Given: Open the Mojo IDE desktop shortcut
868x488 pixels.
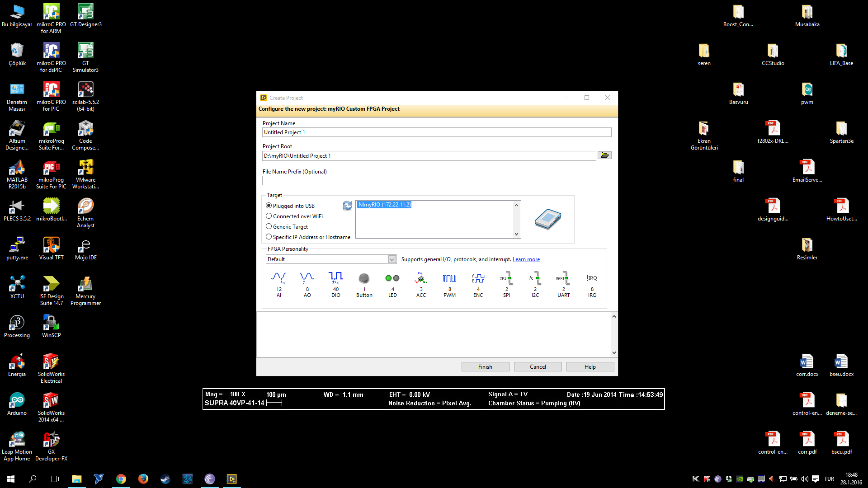Looking at the screenshot, I should coord(85,249).
